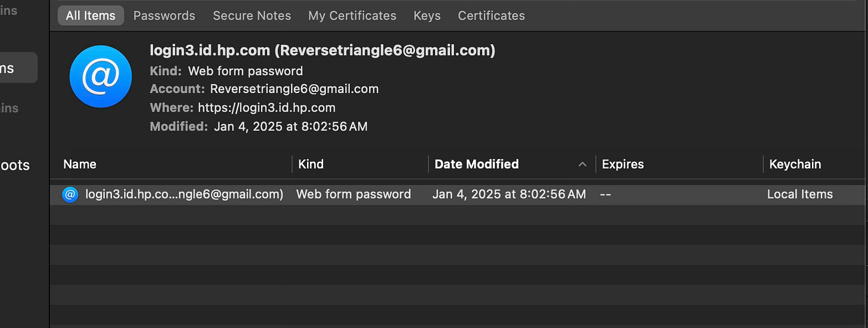This screenshot has height=328, width=868.
Task: View the Keys tab
Action: pyautogui.click(x=427, y=16)
